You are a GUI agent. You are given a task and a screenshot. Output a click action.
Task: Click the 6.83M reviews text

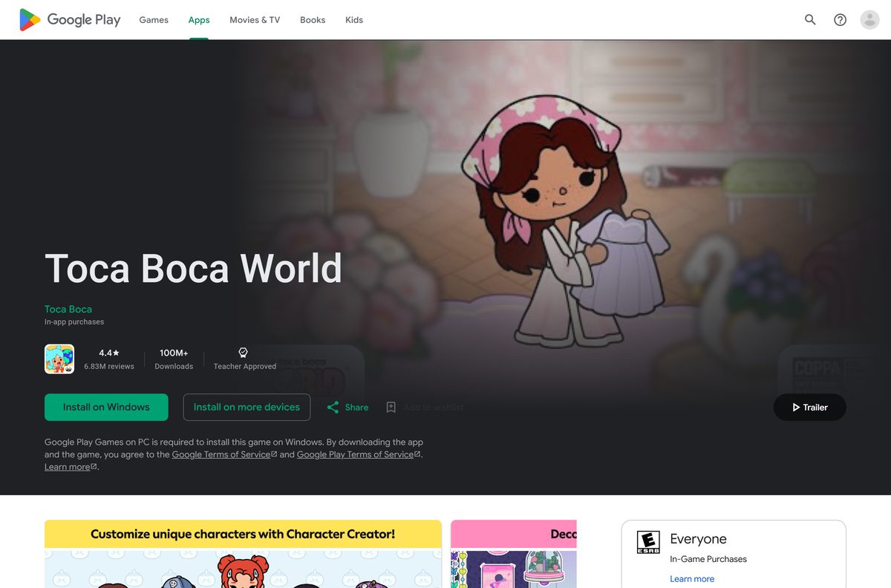coord(109,367)
